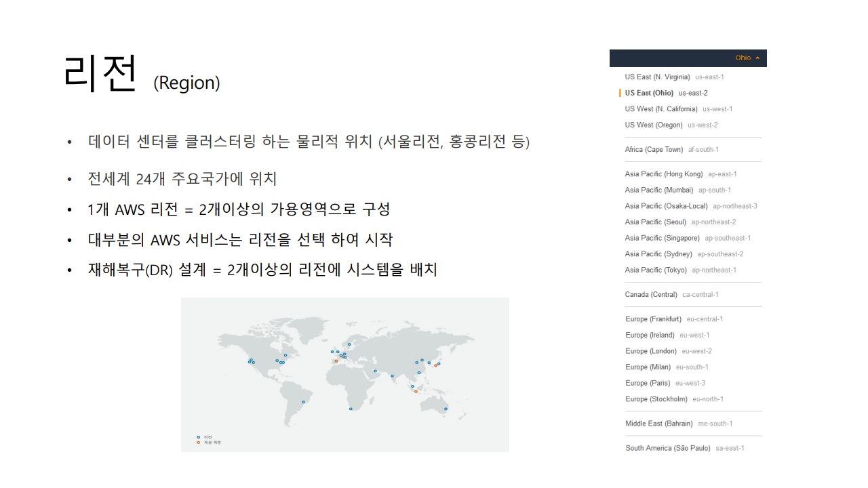Image resolution: width=868 pixels, height=488 pixels.
Task: Select Asia Pacific (Mumbai) ap-south-1
Action: pos(678,190)
